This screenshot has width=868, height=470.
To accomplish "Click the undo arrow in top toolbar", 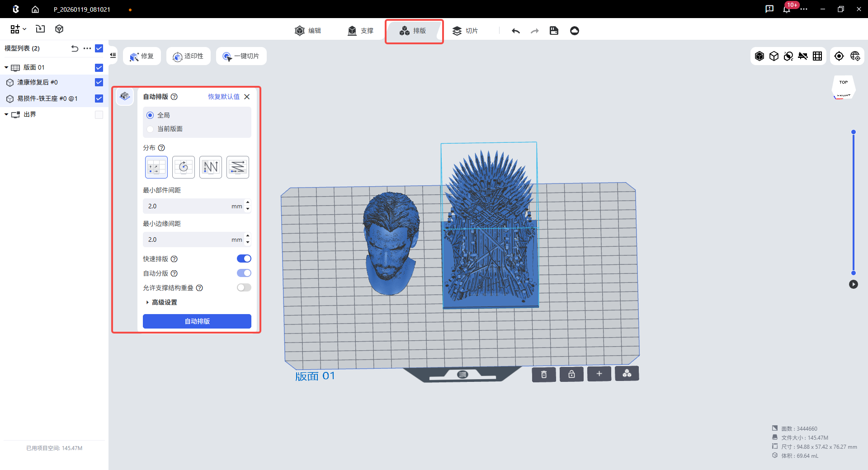I will 516,31.
